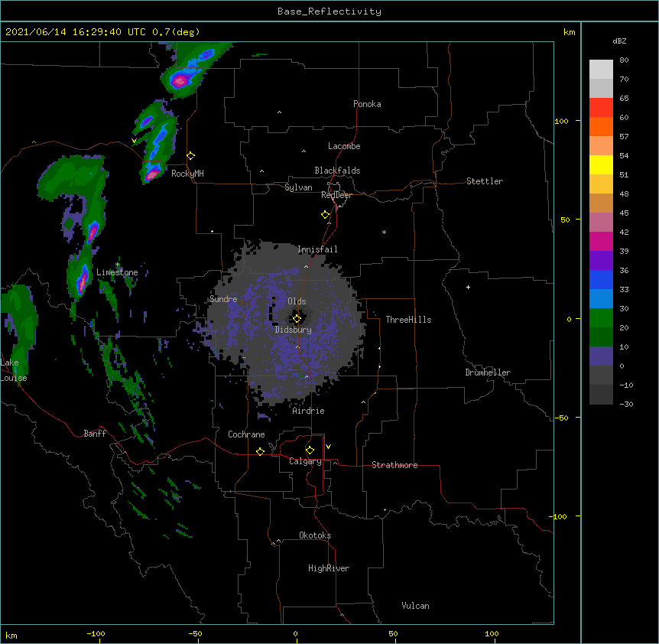Click the -100 tick on the bottom km axis

pos(96,633)
